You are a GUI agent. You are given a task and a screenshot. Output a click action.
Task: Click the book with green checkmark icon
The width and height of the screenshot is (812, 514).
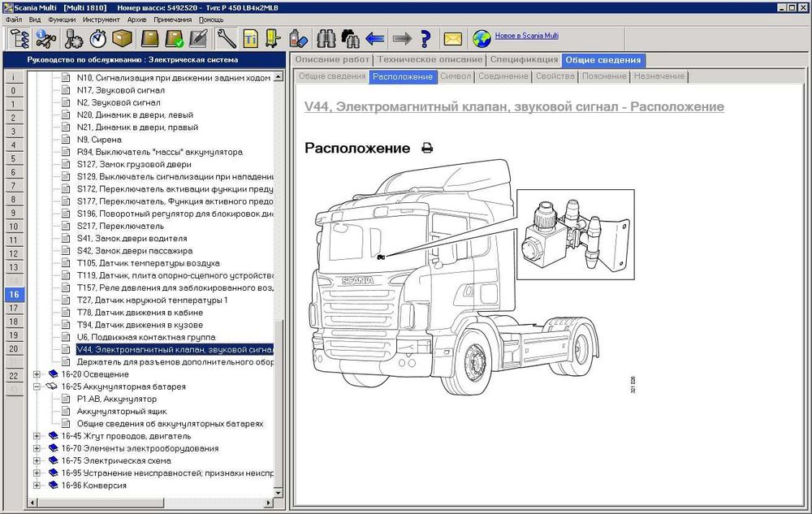[174, 38]
